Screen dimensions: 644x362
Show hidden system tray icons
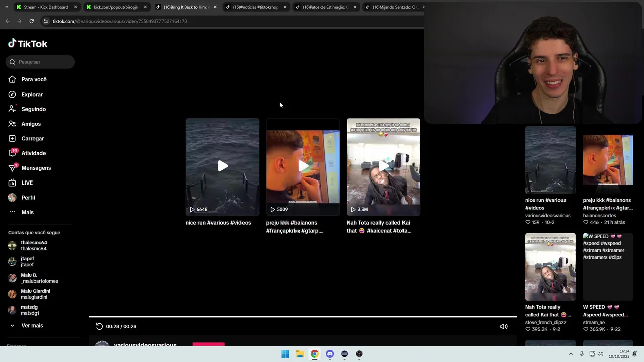[x=571, y=354]
